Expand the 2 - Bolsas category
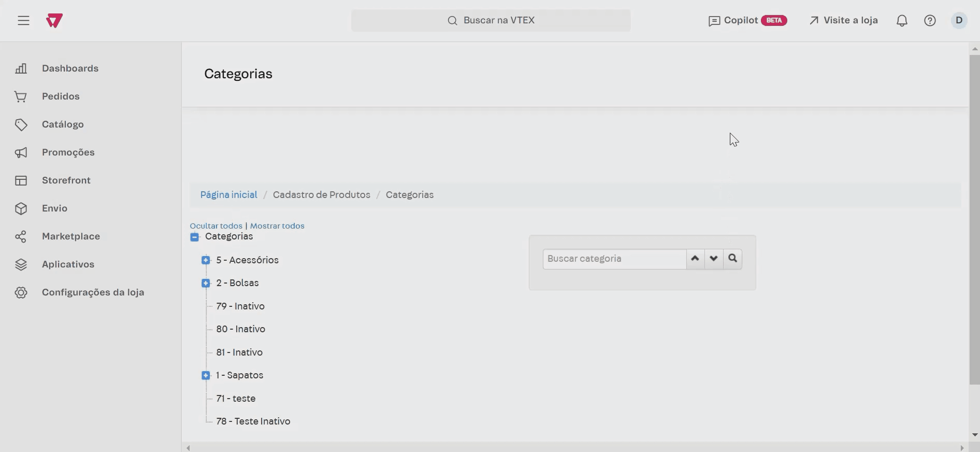 (x=206, y=283)
